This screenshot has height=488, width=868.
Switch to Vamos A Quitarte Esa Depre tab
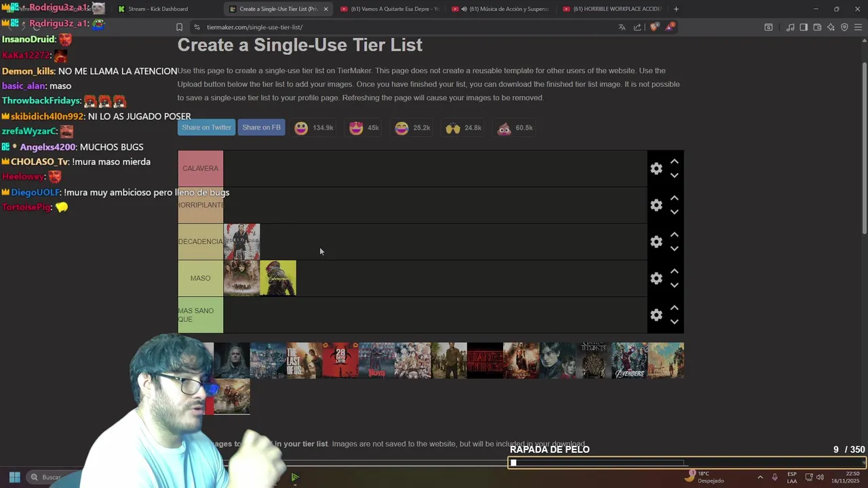390,9
